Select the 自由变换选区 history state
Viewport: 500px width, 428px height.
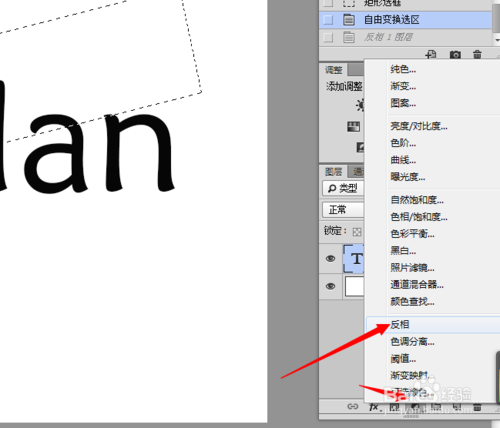coord(405,20)
